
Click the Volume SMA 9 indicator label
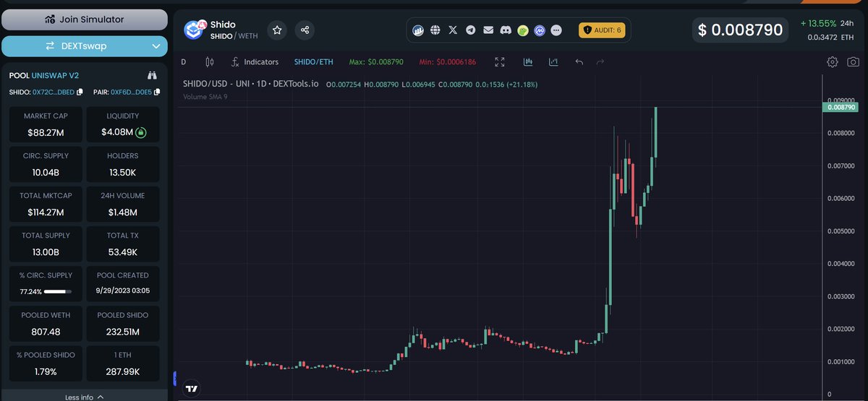point(205,96)
